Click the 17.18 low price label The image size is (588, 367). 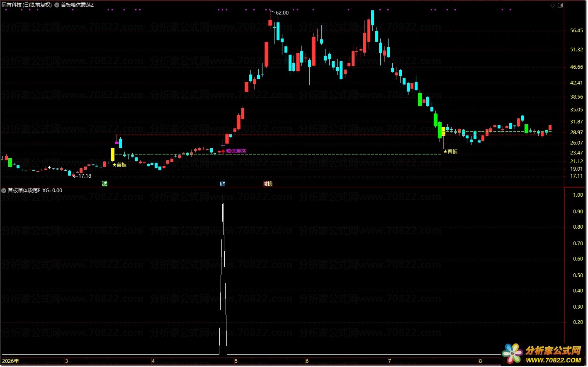tap(85, 176)
